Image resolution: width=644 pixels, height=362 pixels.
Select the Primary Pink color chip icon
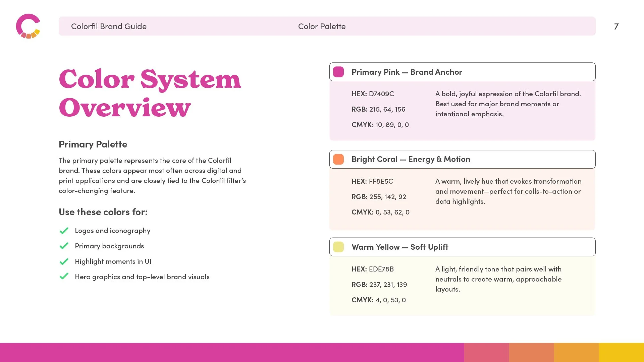pos(338,71)
